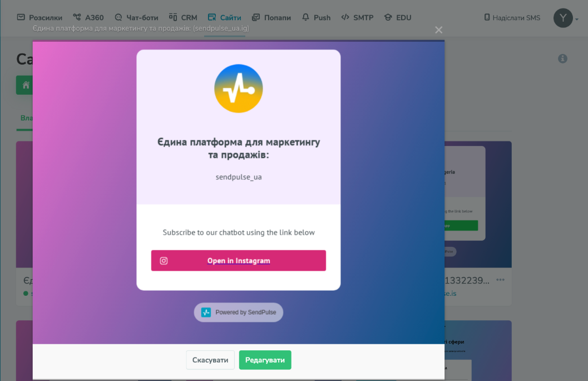This screenshot has width=588, height=381.
Task: Click the EDU graduation cap icon
Action: [388, 17]
